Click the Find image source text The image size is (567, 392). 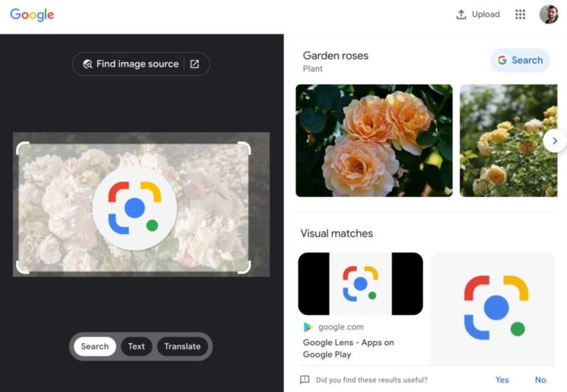(x=137, y=64)
